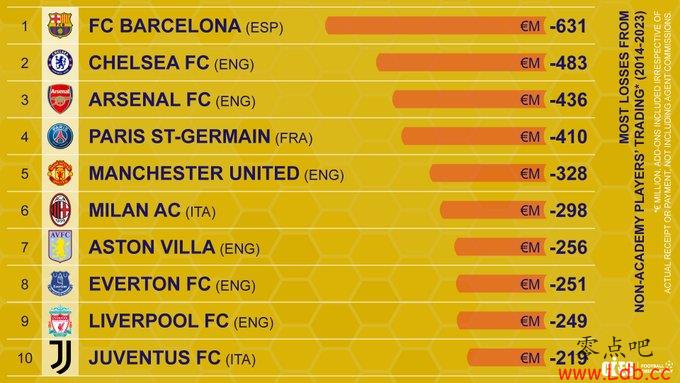This screenshot has width=680, height=383.
Task: Click the -328 value for Manchester United
Action: [x=568, y=173]
